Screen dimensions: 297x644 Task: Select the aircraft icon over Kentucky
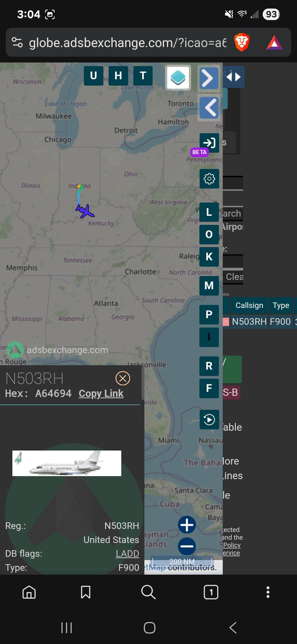point(85,211)
